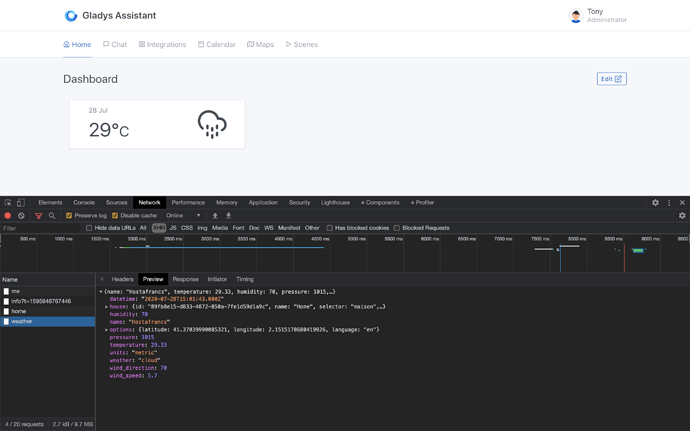
Task: Filter requests by CSS type
Action: coord(187,228)
